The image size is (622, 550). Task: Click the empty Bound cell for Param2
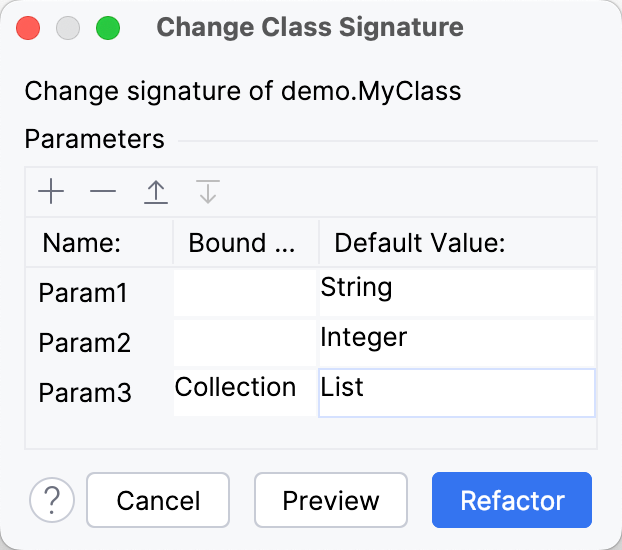pos(245,343)
